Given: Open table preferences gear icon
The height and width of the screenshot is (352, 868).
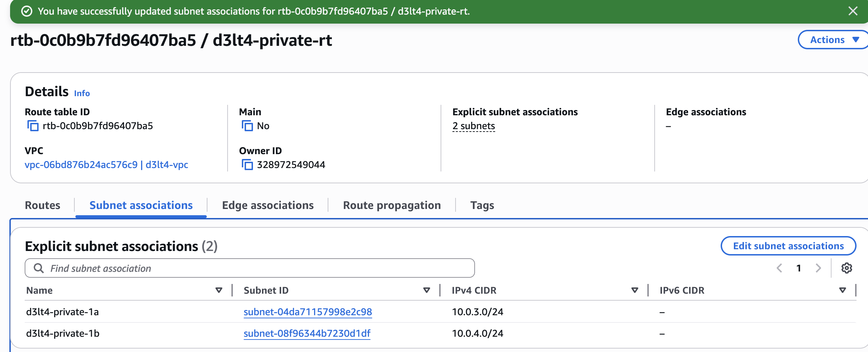Looking at the screenshot, I should pyautogui.click(x=847, y=268).
